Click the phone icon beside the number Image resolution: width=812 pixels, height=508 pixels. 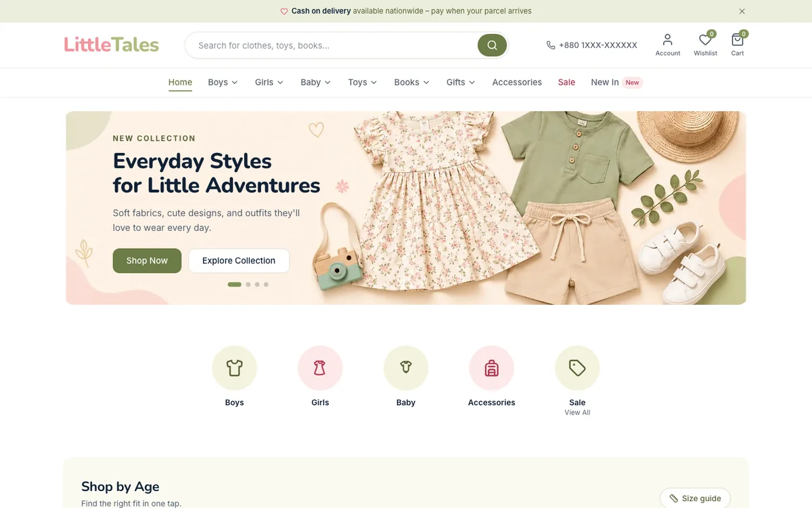[551, 45]
